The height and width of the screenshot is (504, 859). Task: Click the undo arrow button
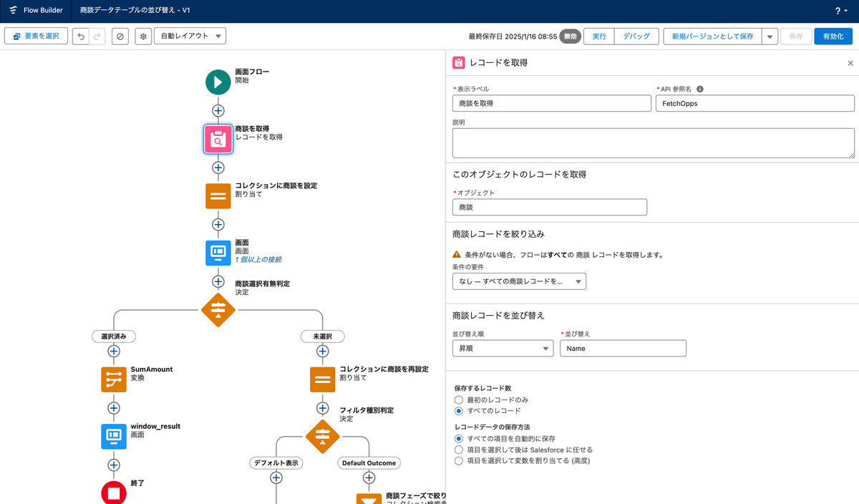(x=81, y=36)
